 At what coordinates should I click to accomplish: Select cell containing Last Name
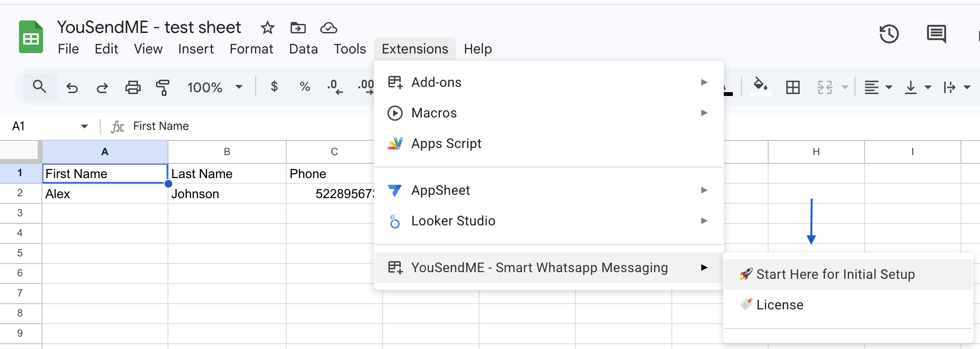point(227,173)
